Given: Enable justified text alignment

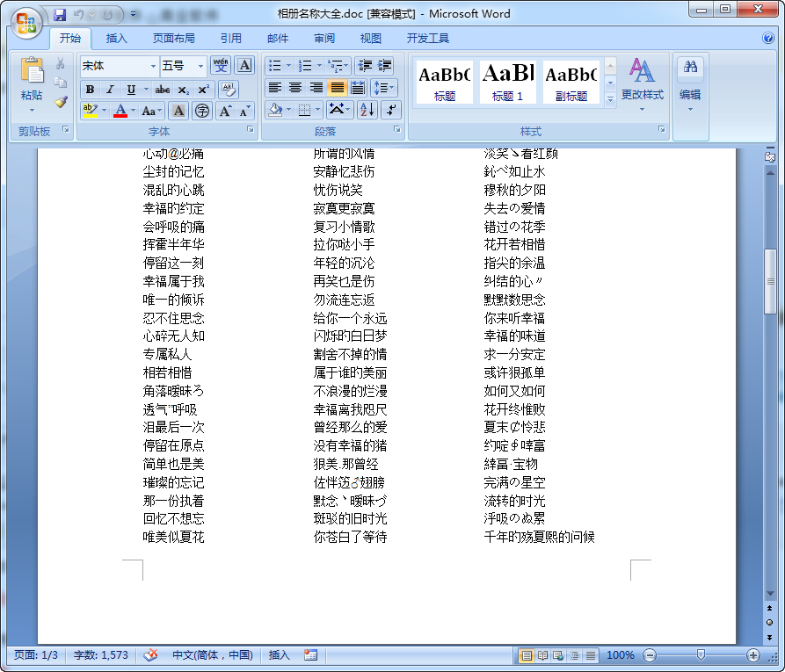Looking at the screenshot, I should [337, 88].
